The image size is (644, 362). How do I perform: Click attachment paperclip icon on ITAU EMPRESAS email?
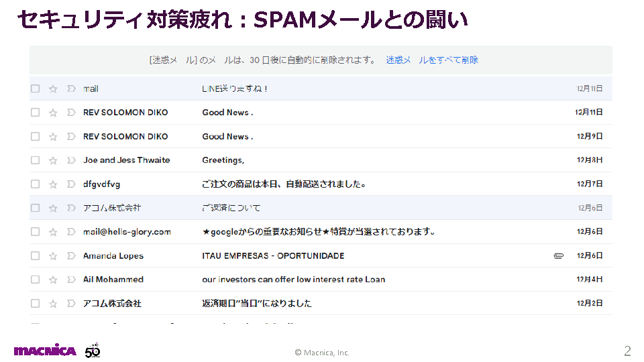click(558, 255)
